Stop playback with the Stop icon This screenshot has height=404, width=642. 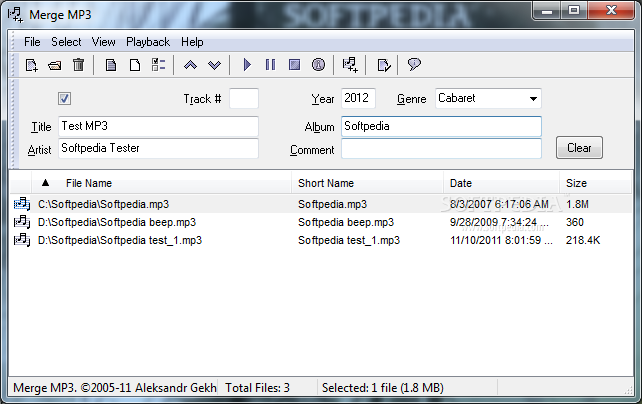click(294, 65)
